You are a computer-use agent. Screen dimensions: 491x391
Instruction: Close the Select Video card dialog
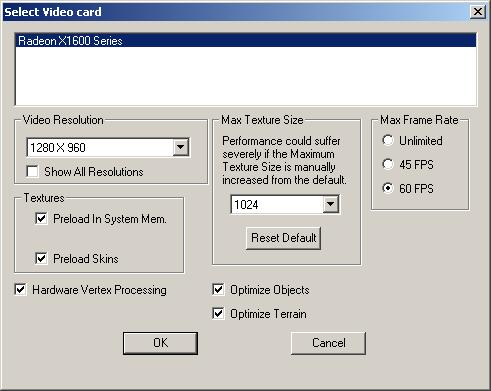(x=477, y=12)
